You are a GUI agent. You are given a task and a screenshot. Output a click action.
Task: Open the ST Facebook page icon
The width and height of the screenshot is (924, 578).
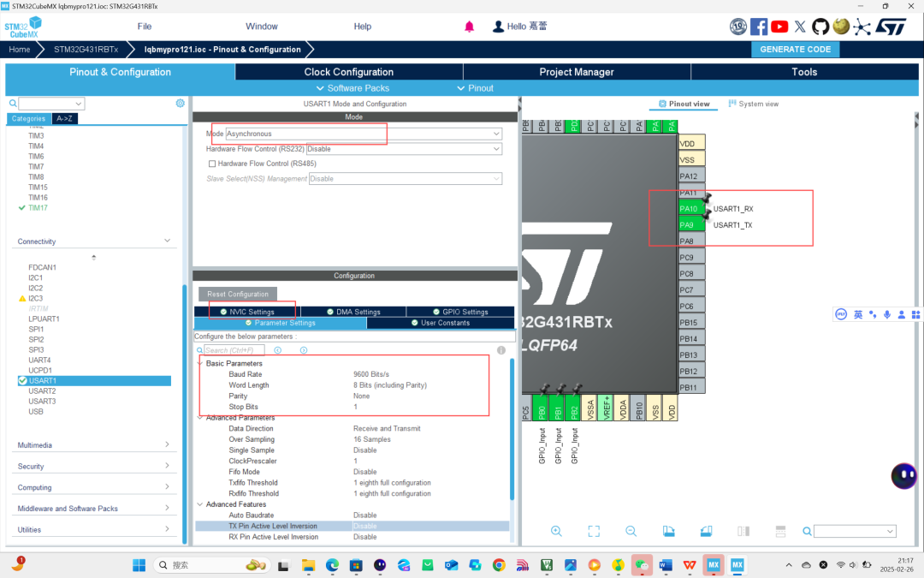(x=759, y=27)
